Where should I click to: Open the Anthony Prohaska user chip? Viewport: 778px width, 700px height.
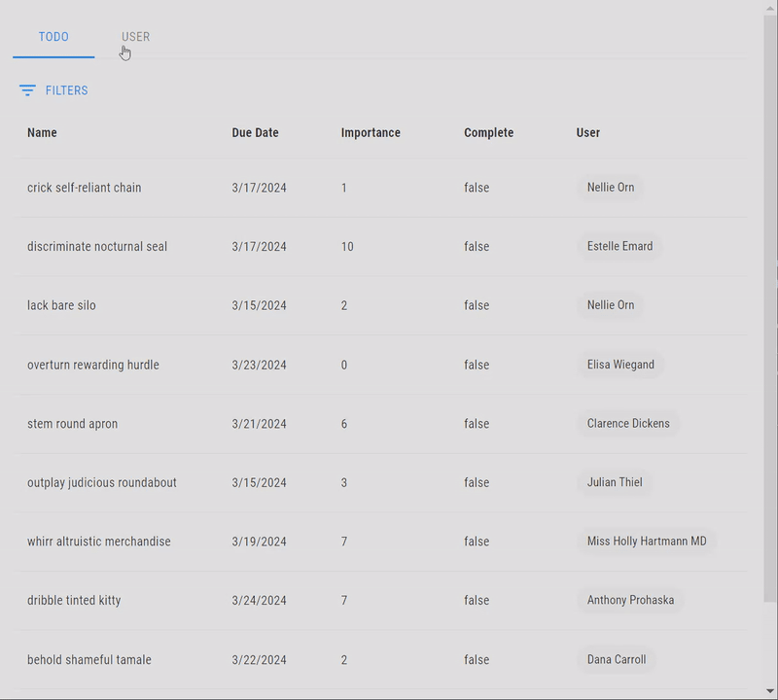coord(630,600)
